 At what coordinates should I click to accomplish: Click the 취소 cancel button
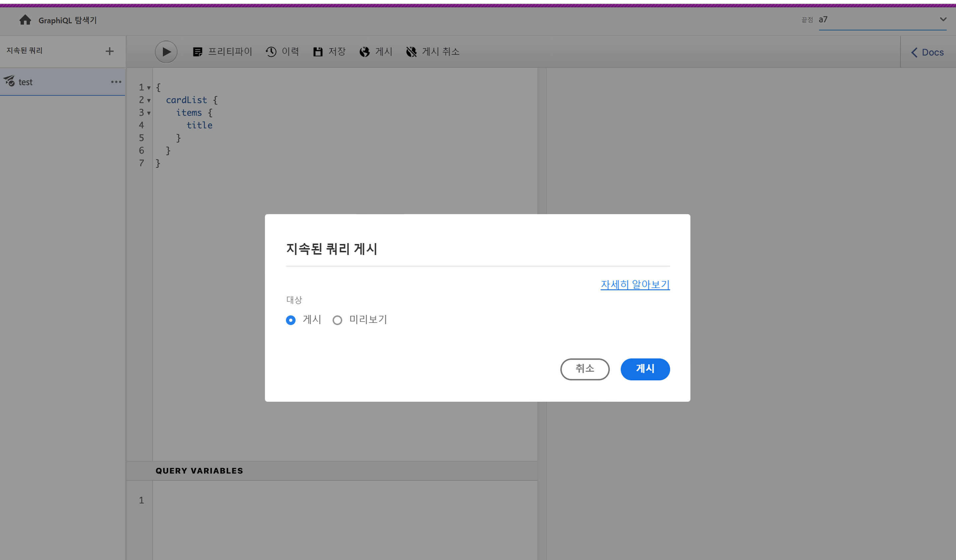coord(585,369)
